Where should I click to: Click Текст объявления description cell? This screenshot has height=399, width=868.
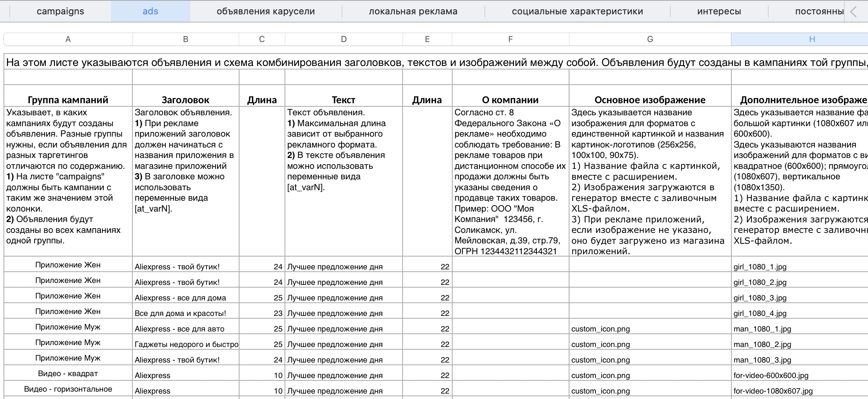click(344, 181)
